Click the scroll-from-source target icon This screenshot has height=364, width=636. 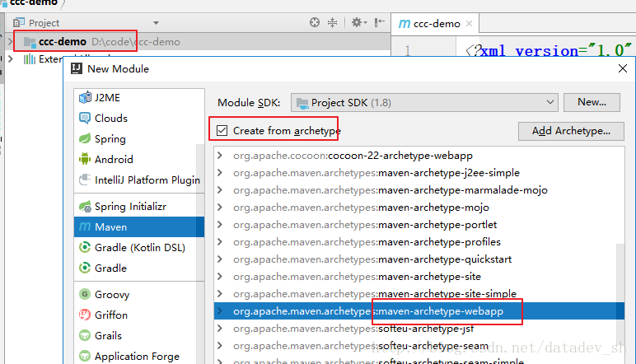point(315,22)
